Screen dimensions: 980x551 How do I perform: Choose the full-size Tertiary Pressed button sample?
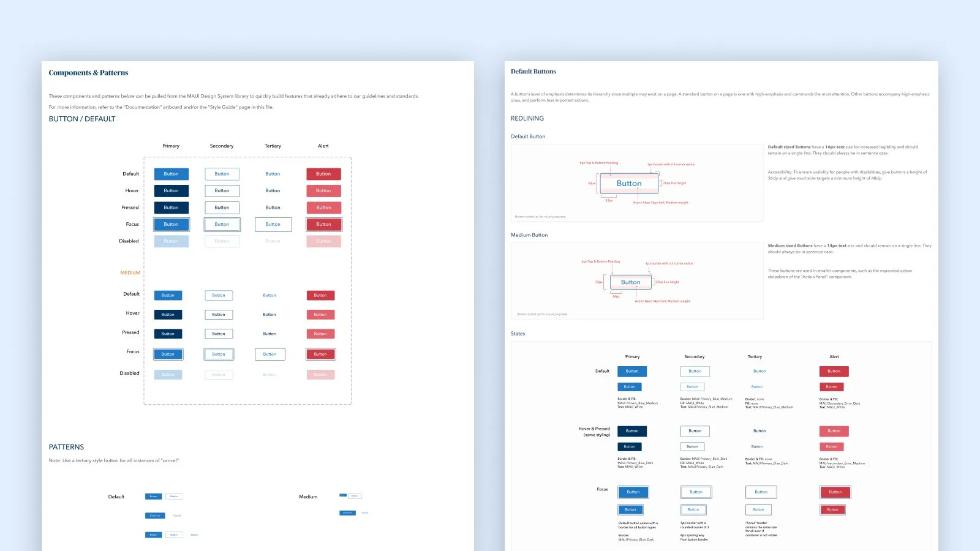coord(273,208)
